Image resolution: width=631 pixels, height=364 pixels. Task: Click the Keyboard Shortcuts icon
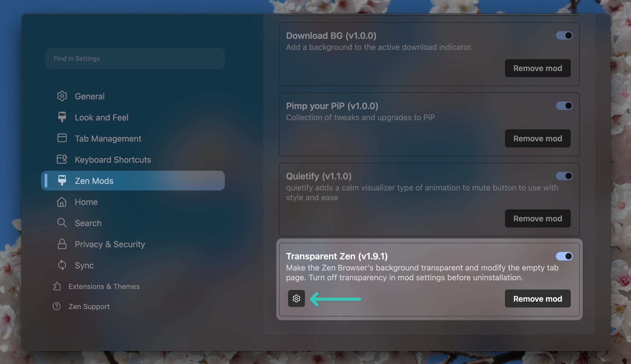[62, 159]
